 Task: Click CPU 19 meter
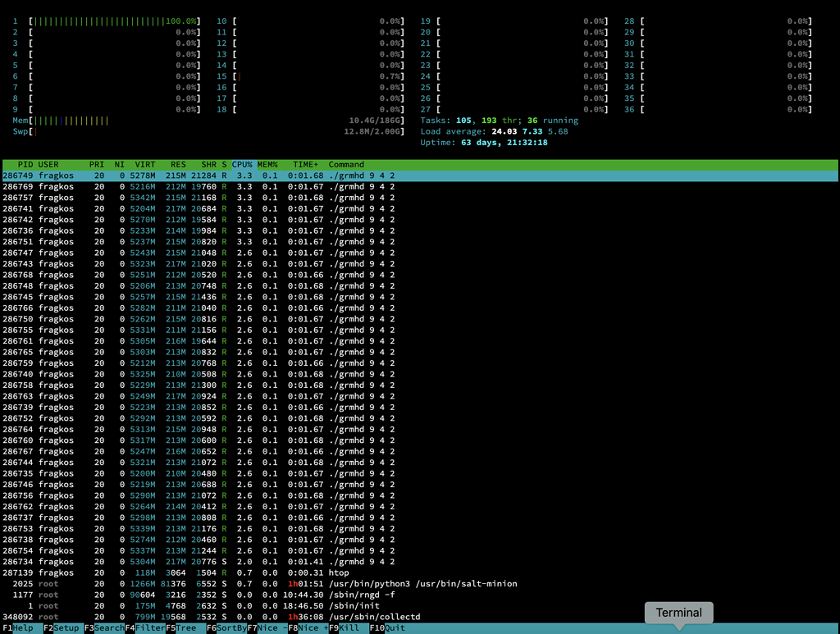click(x=514, y=21)
